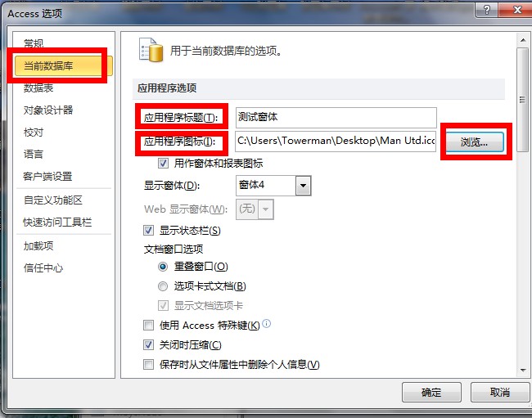Check 保存时从文件属性中删除个人信息 option

(148, 365)
